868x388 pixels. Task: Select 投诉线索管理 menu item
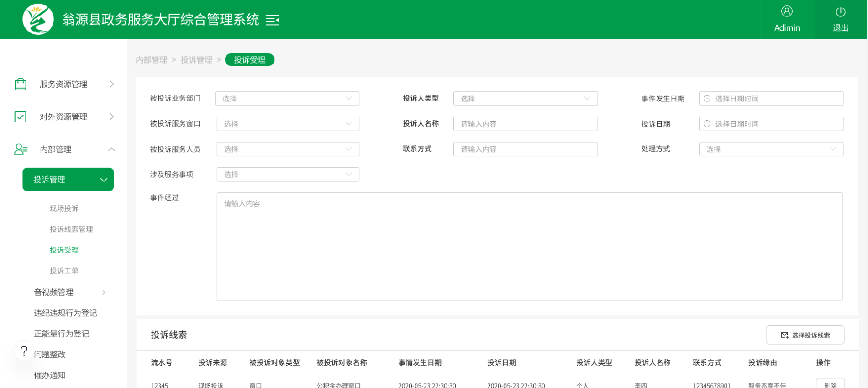pos(71,229)
